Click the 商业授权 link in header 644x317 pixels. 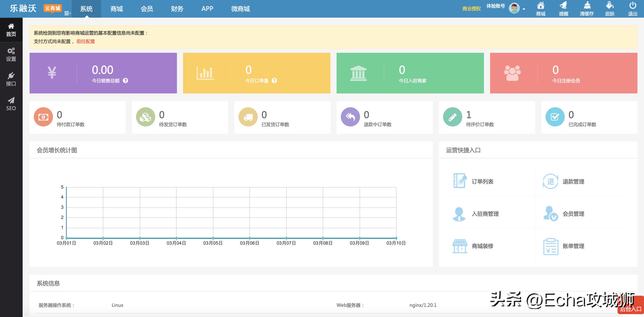point(471,9)
